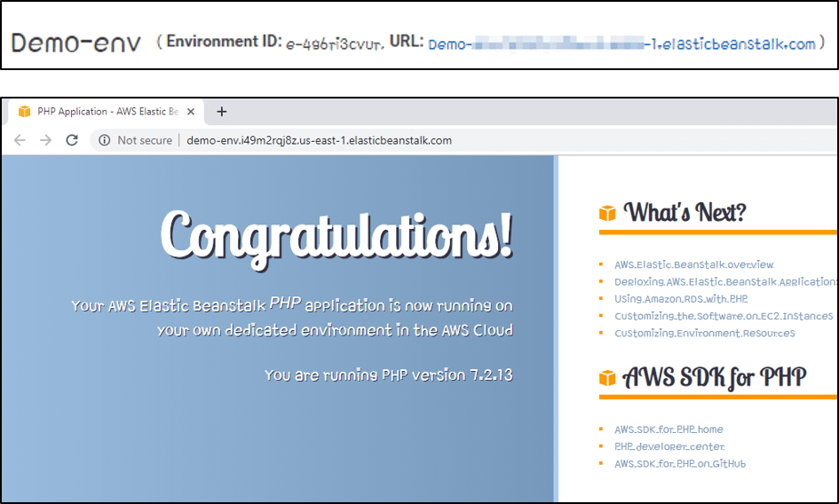
Task: Click the AWS SDK for PHP heading
Action: click(715, 377)
